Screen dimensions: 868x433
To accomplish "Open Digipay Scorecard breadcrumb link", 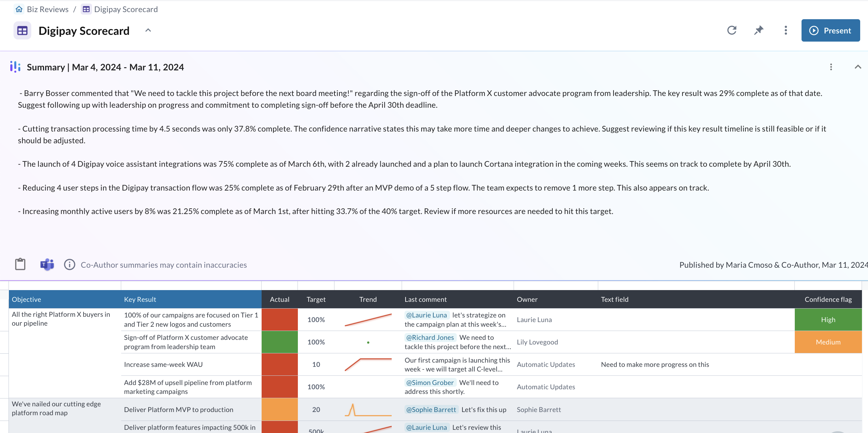I will pyautogui.click(x=126, y=9).
